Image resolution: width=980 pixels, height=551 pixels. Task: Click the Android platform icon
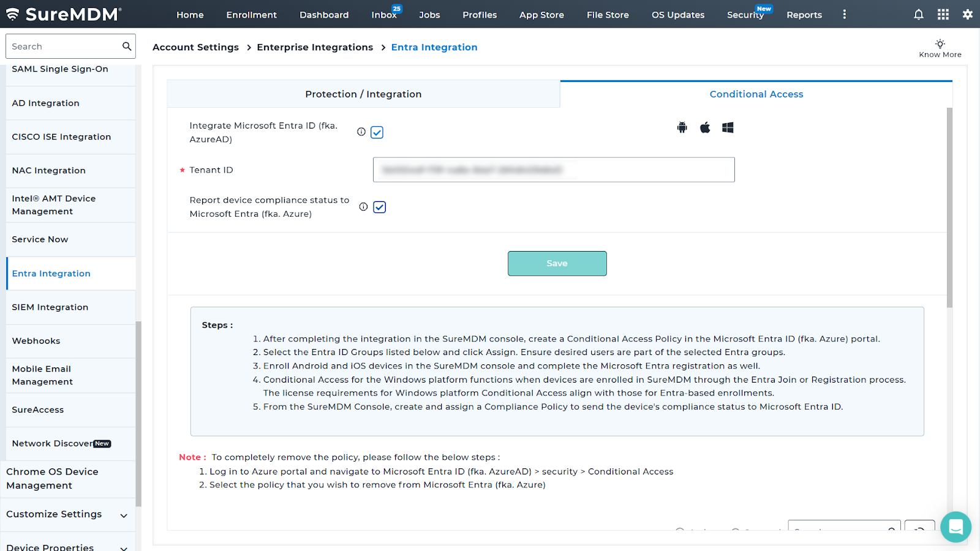682,127
